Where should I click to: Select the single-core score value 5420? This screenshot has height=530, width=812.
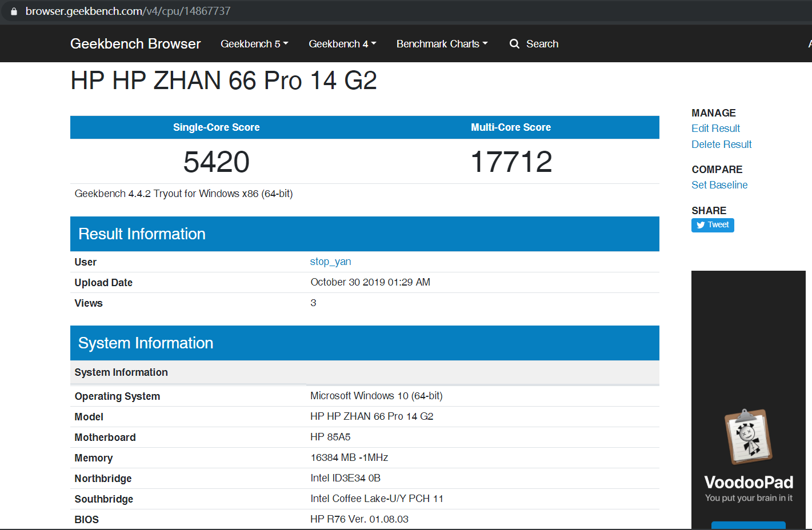(x=217, y=162)
